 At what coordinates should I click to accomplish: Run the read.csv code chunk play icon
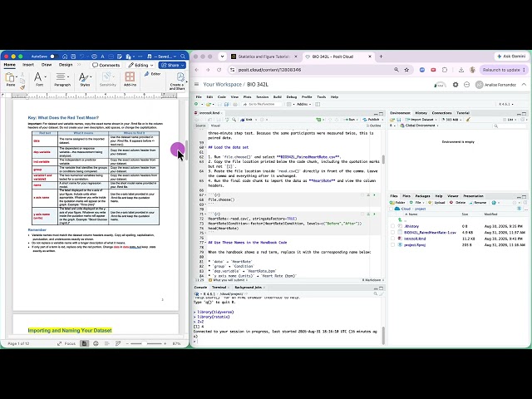click(x=375, y=214)
